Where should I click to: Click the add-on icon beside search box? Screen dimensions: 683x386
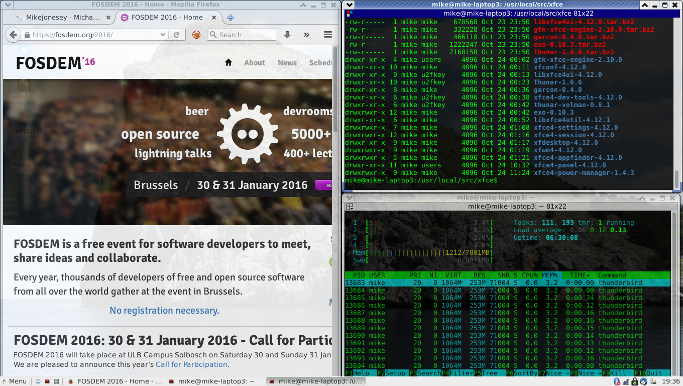pos(196,35)
